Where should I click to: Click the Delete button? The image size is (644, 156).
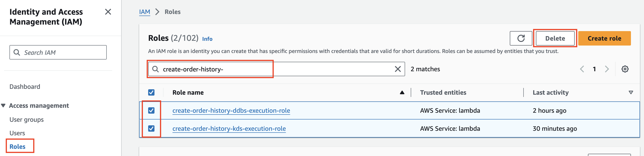(555, 38)
